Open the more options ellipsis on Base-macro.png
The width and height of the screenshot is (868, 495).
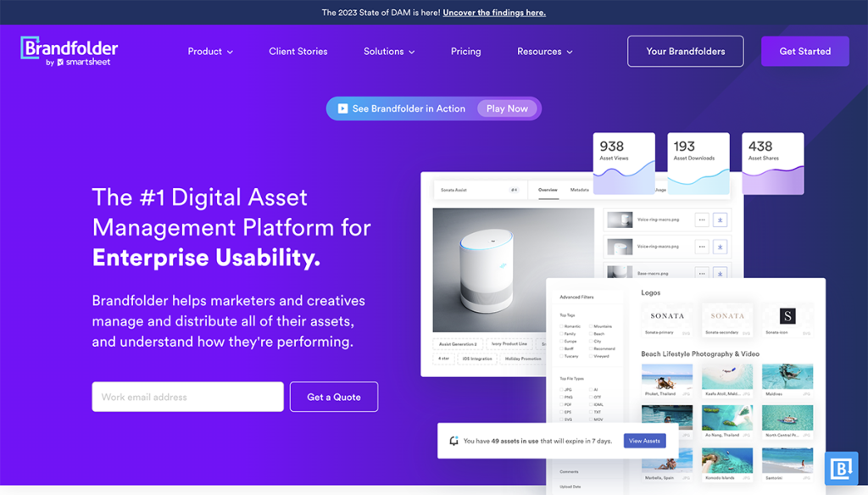pyautogui.click(x=702, y=274)
